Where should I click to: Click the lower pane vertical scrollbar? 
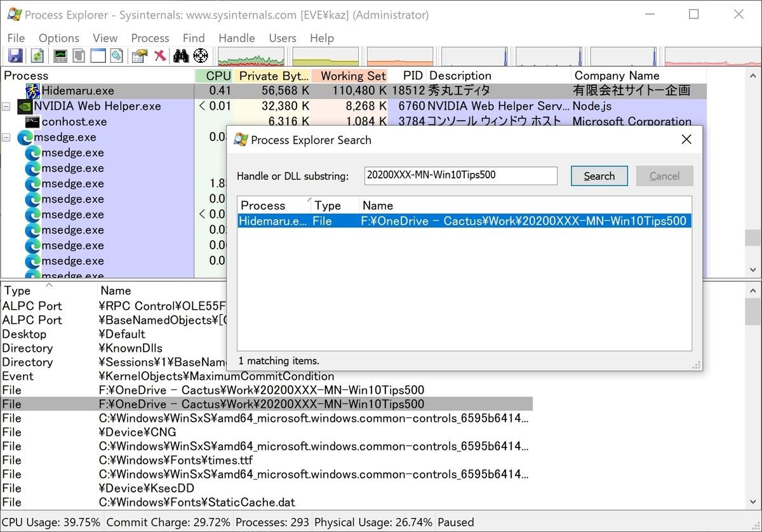tap(753, 396)
